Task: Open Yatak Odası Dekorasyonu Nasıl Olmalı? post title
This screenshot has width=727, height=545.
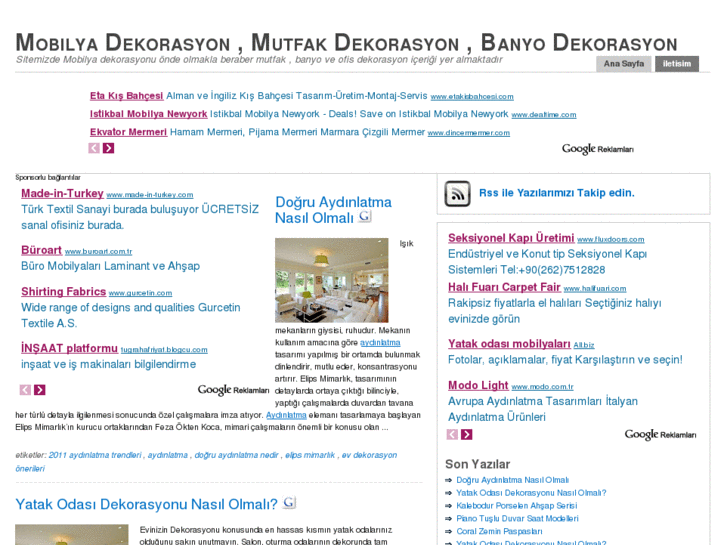Action: [147, 504]
